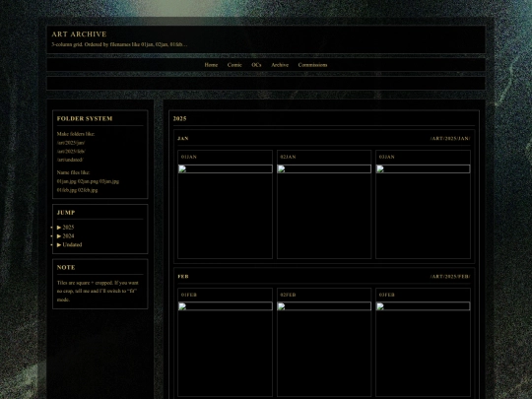The image size is (532, 399).
Task: Click the FOLDER SYSTEM heading
Action: tap(85, 119)
